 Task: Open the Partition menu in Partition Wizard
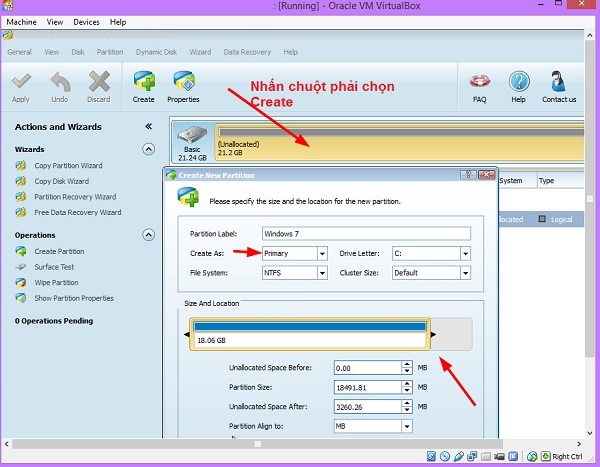[110, 52]
